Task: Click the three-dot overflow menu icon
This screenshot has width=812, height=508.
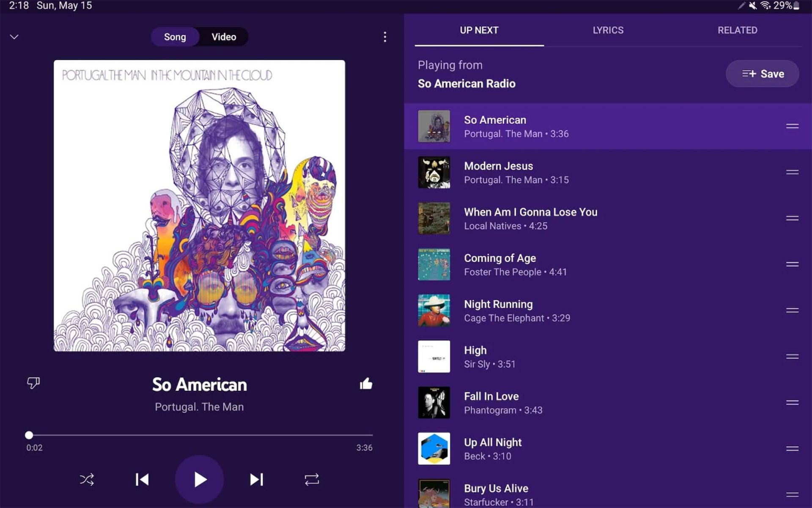Action: pyautogui.click(x=385, y=37)
